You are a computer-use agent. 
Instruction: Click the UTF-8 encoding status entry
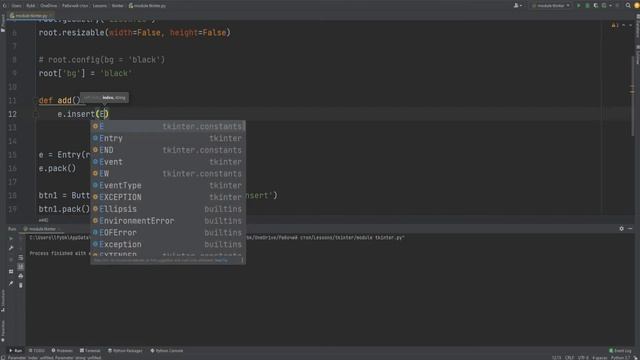(x=583, y=358)
